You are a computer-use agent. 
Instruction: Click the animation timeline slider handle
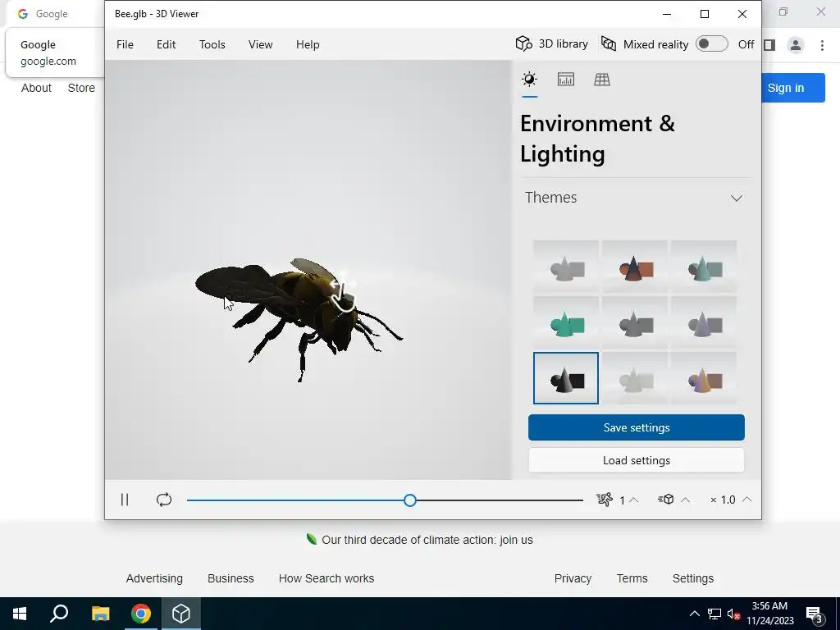coord(410,500)
